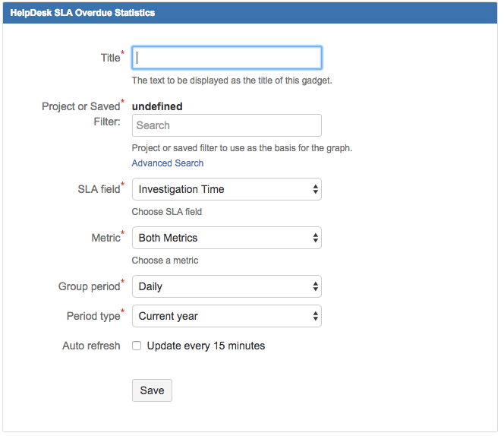This screenshot has width=504, height=436.
Task: Click the 'Choose SLA field' help text
Action: [167, 212]
